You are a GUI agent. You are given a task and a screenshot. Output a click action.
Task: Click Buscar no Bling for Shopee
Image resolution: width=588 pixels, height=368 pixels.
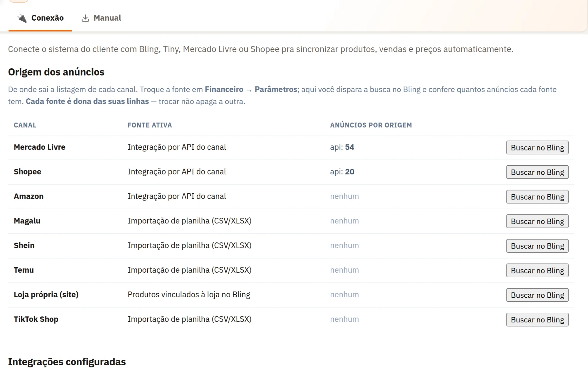tap(537, 172)
